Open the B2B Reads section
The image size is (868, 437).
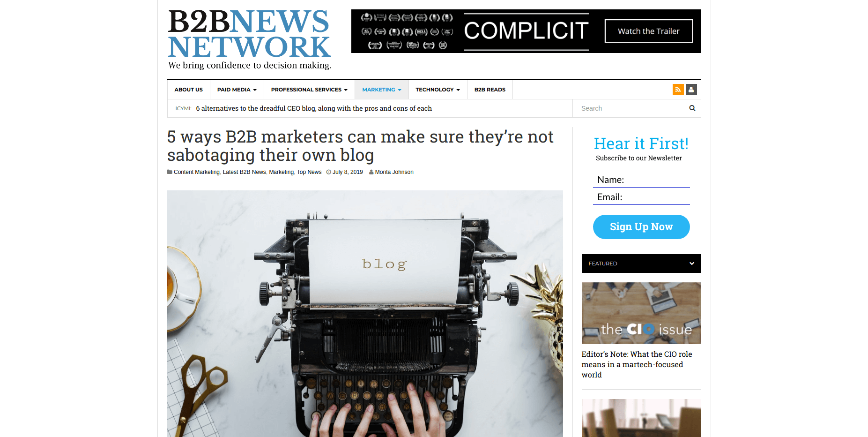point(490,90)
